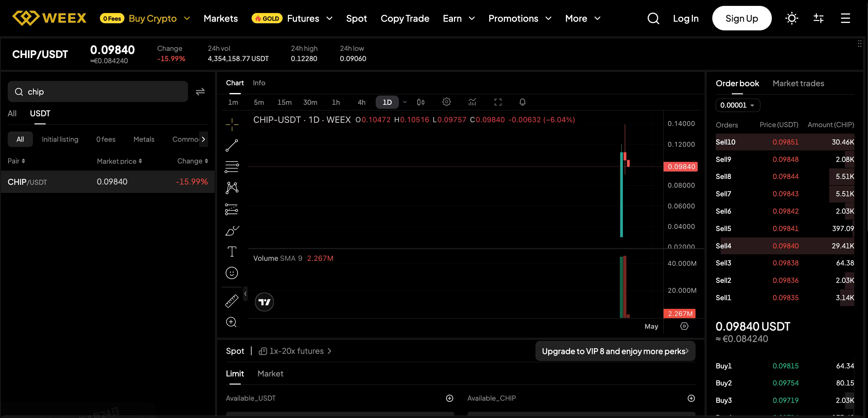868x418 pixels.
Task: Select the forecasting position tool
Action: [x=232, y=209]
